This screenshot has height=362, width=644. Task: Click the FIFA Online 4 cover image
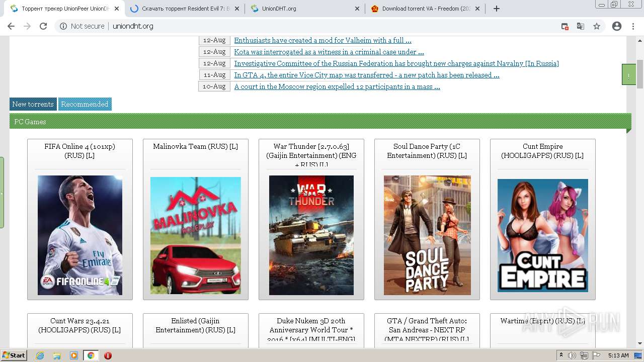pos(80,235)
